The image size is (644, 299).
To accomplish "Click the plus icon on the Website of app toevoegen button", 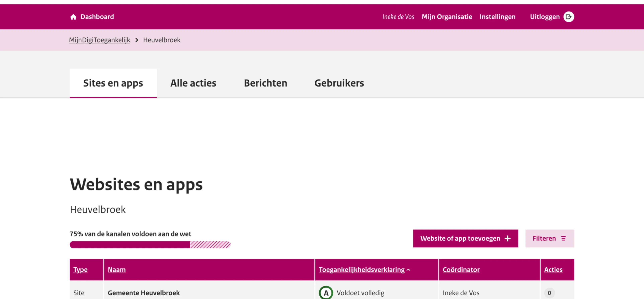I will click(x=507, y=238).
